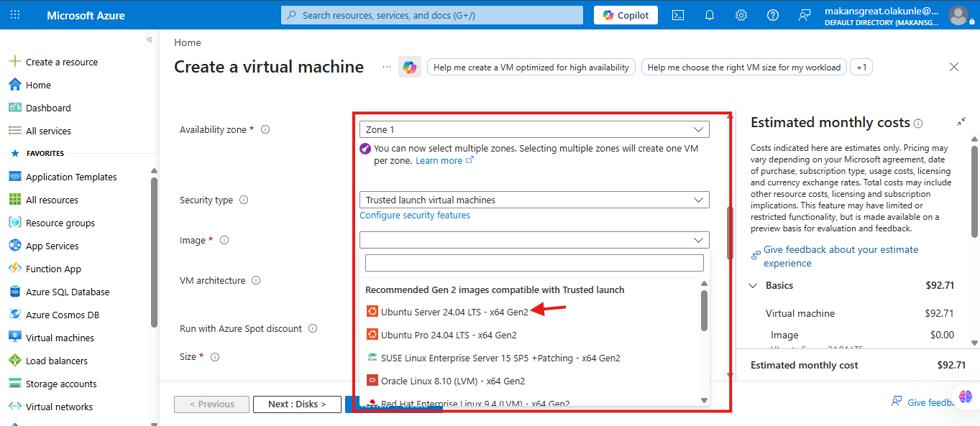Click Give feedback about your estimate experience
Viewport: 980px width, 426px height.
tap(841, 256)
